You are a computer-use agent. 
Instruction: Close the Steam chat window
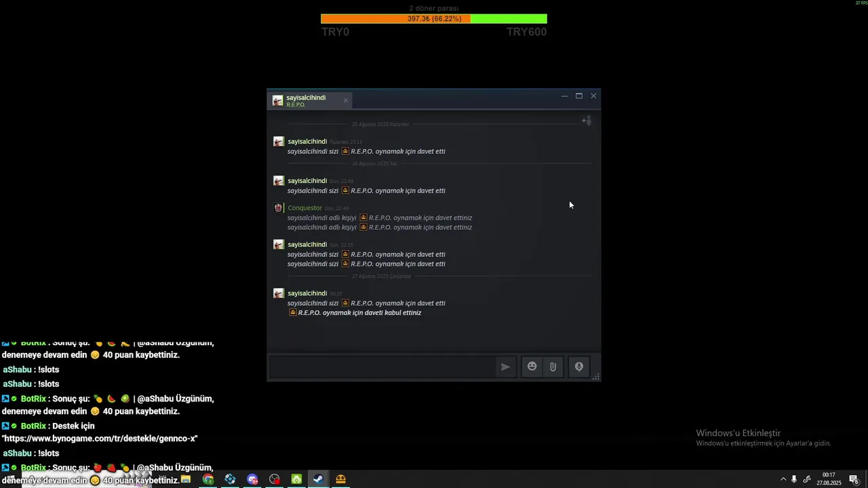tap(593, 96)
